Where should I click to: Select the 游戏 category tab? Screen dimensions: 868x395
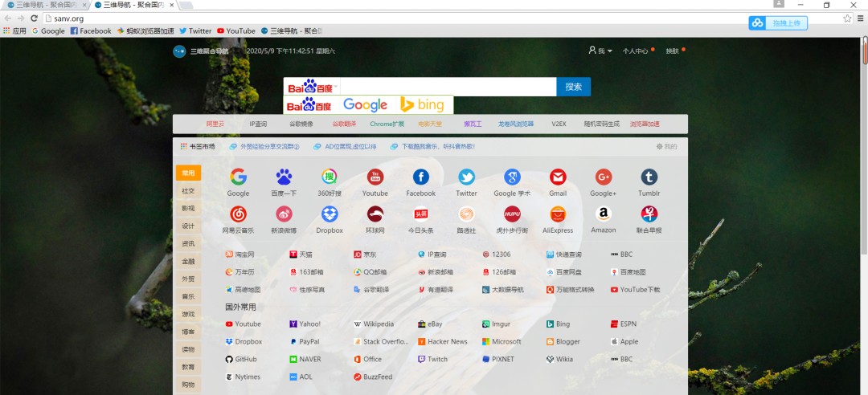click(188, 314)
